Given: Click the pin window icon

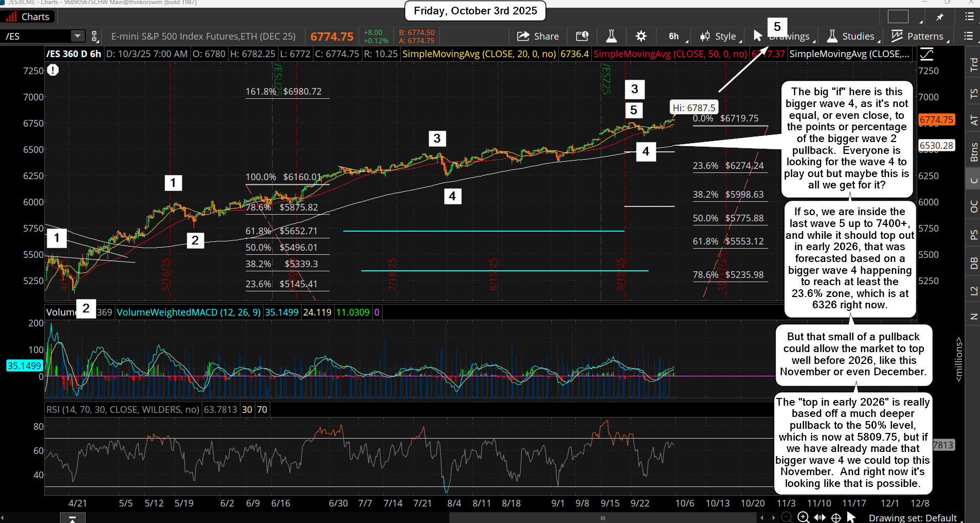Looking at the screenshot, I should (940, 17).
